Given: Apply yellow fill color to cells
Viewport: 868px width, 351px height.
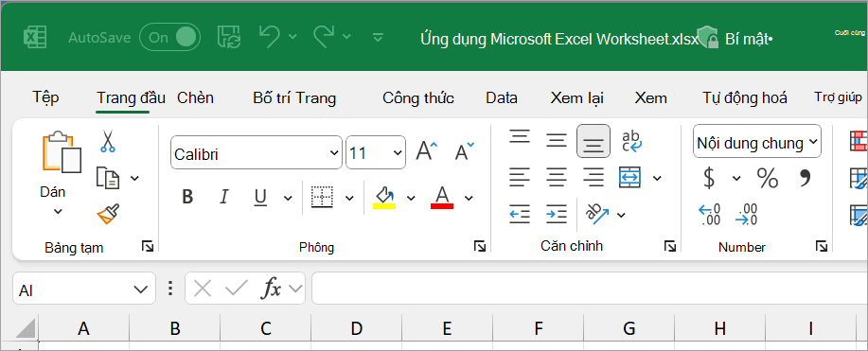Looking at the screenshot, I should tap(384, 197).
